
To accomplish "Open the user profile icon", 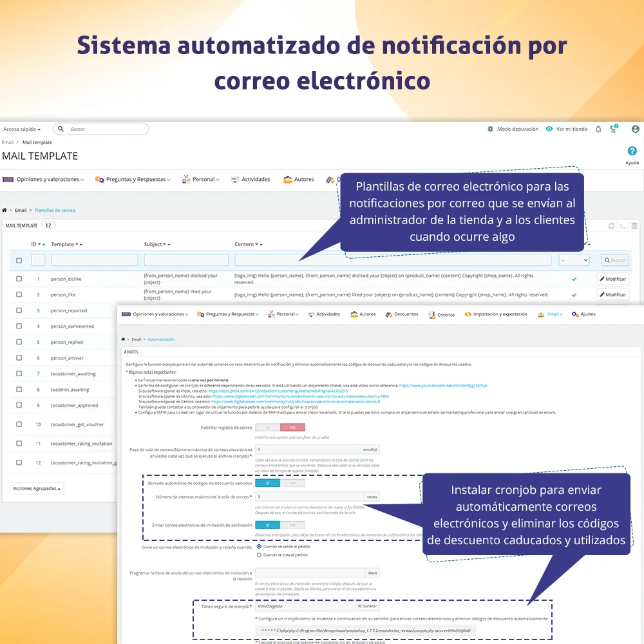I will (x=635, y=129).
